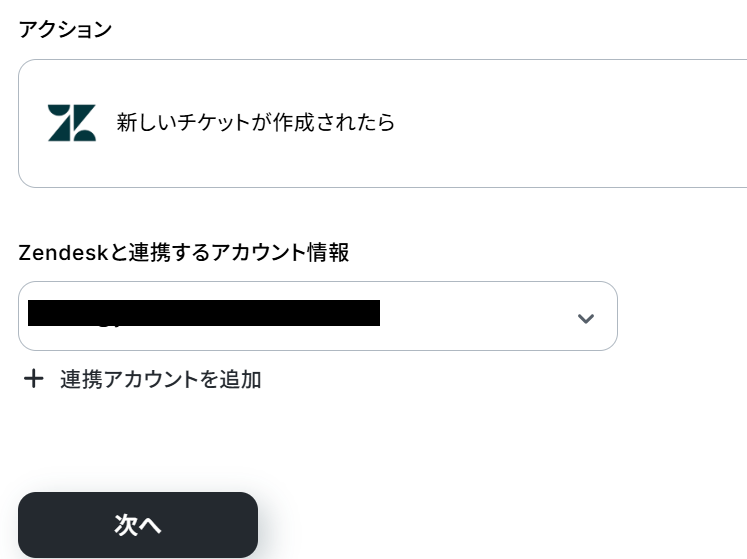Click the アクション section label
The height and width of the screenshot is (559, 747).
[x=65, y=29]
